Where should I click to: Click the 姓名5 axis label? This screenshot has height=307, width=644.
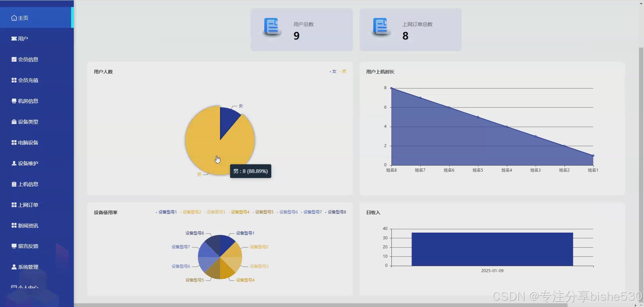[x=478, y=170]
